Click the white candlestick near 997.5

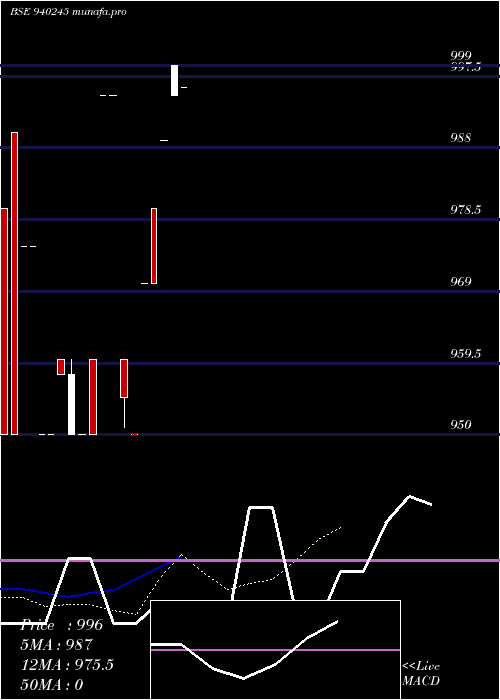pos(175,80)
